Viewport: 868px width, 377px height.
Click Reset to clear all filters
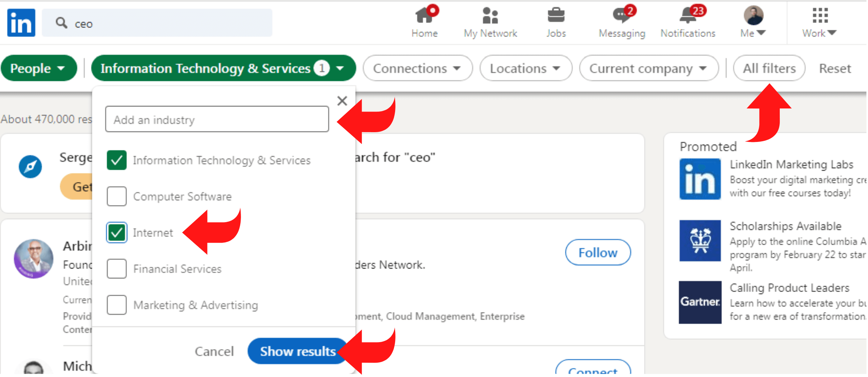tap(837, 68)
